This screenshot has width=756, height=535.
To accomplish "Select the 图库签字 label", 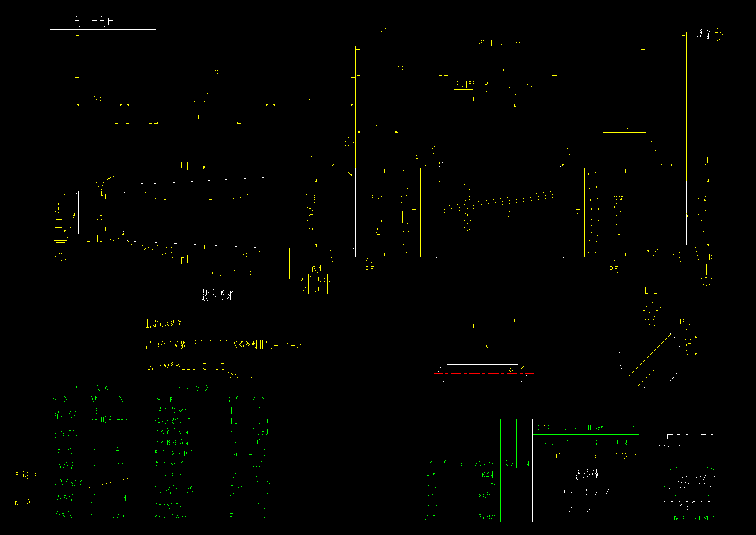I will (26, 475).
